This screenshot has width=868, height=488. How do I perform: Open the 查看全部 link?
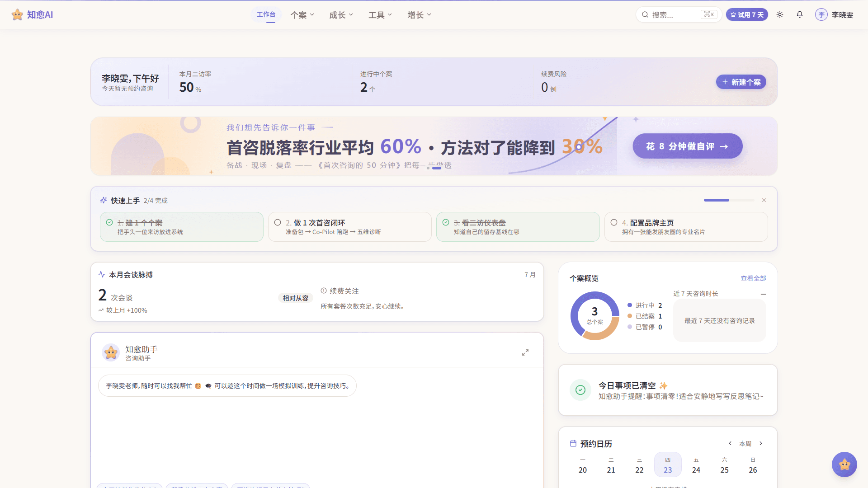753,278
